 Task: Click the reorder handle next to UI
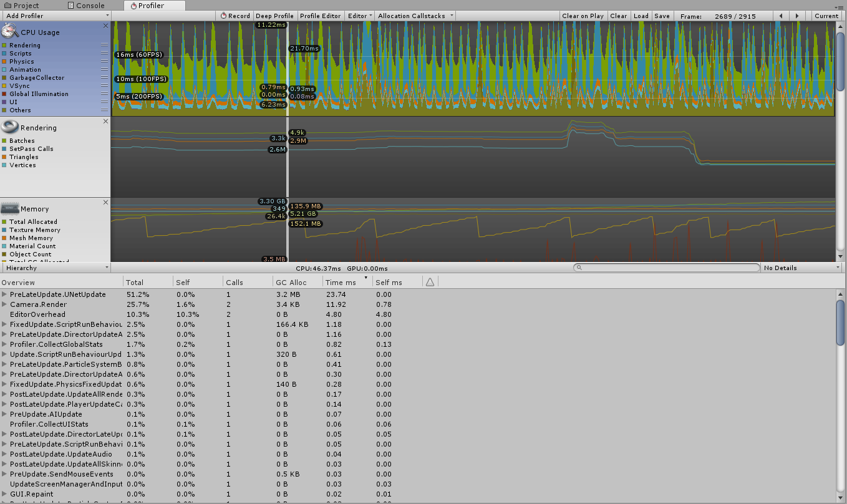point(105,102)
